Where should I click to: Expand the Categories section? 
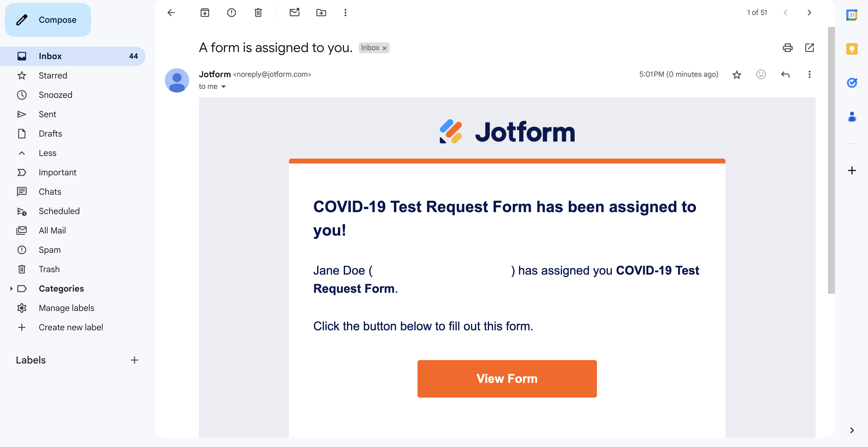[x=11, y=288]
